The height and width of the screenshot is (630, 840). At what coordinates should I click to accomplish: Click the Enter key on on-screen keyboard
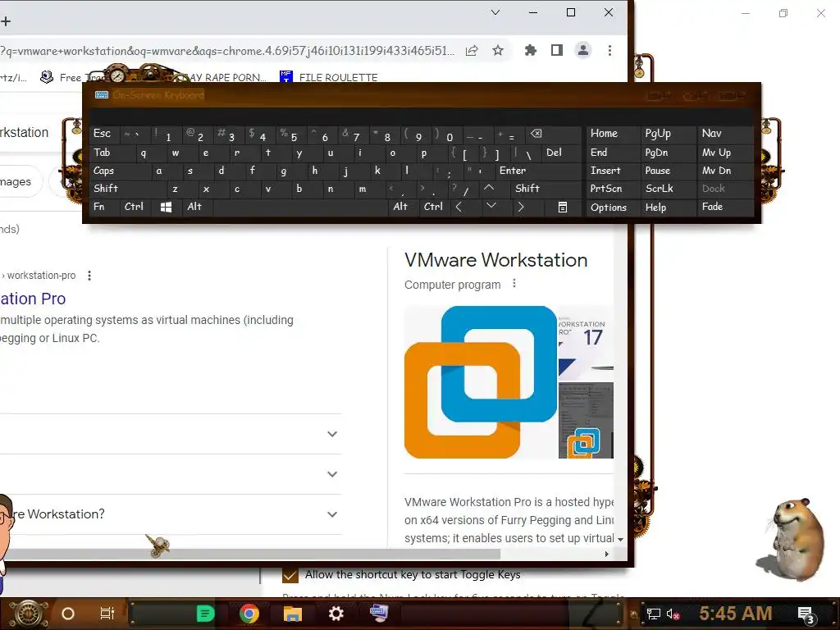coord(537,171)
